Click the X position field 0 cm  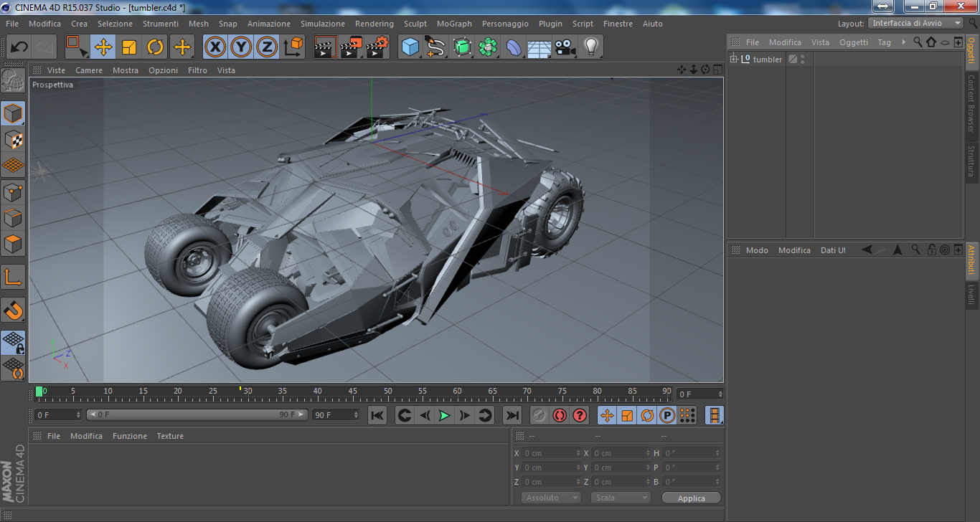[550, 453]
